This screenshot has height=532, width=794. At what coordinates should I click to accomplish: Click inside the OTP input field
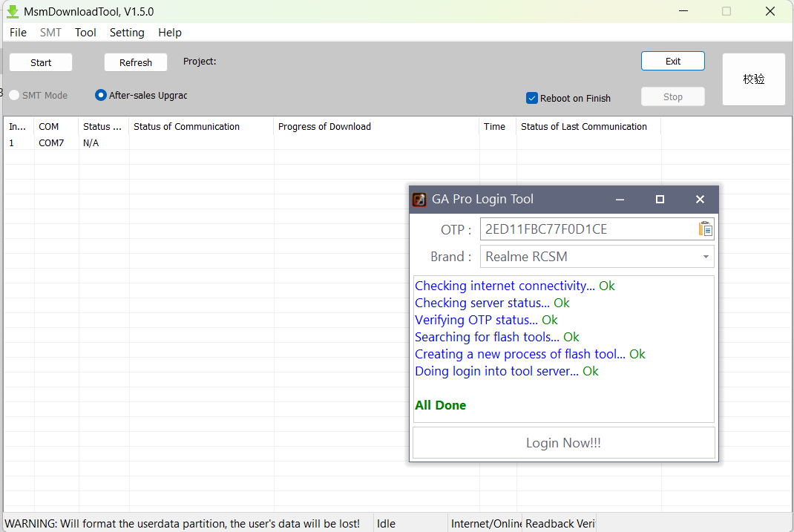click(586, 229)
